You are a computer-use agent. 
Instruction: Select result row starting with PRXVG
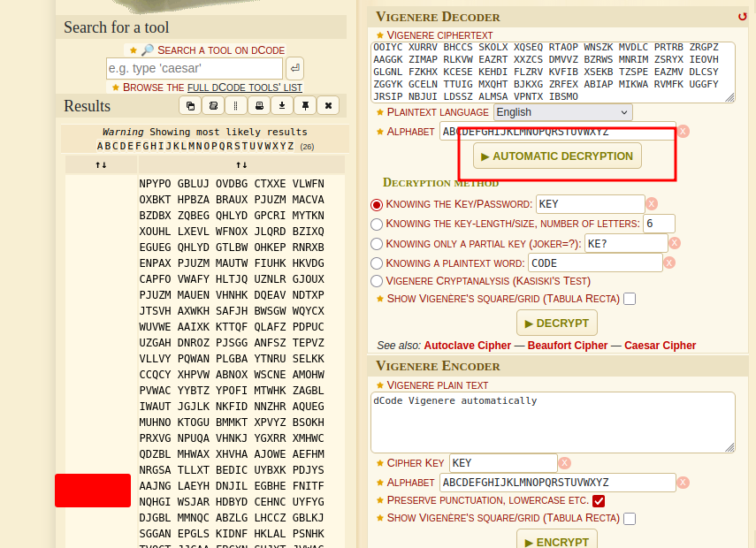232,438
